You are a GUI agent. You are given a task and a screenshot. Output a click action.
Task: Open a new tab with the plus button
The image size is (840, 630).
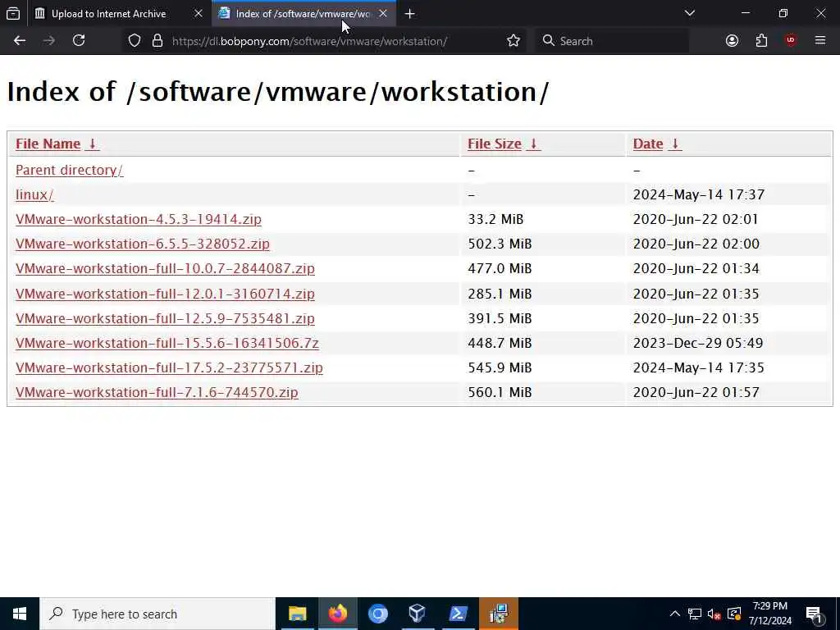(410, 14)
